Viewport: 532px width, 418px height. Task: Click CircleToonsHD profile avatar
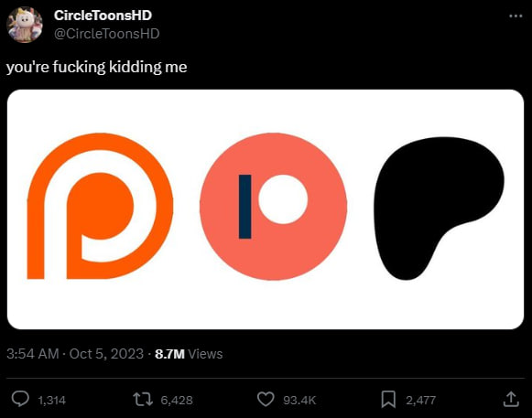(x=25, y=25)
